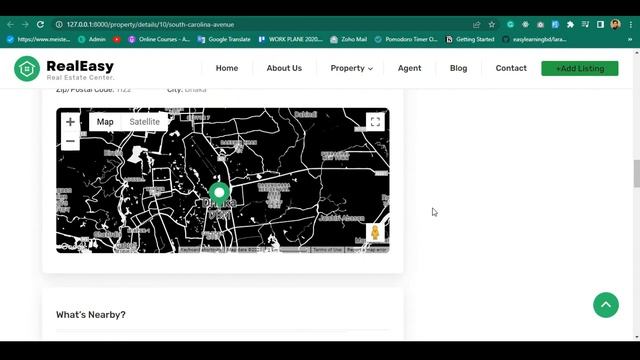Open the WORK PLANE 2020 bookmark
Screen dimensions: 640x360
click(290, 40)
